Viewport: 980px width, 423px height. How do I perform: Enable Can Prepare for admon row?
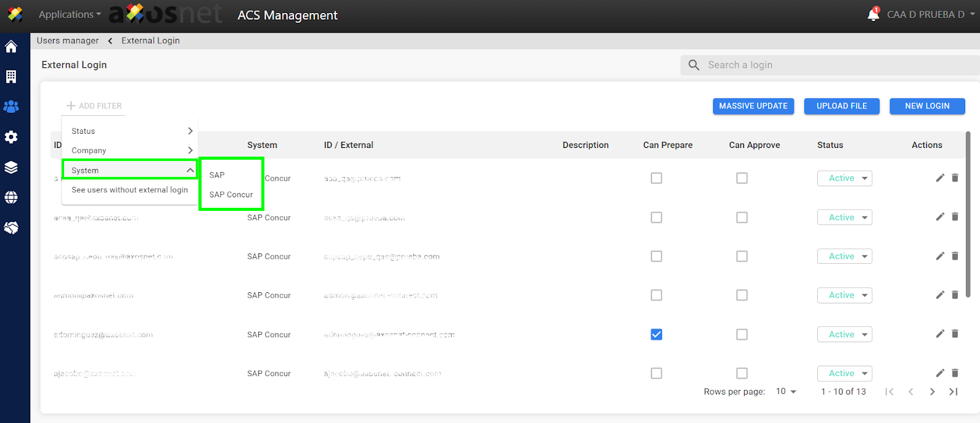tap(656, 295)
